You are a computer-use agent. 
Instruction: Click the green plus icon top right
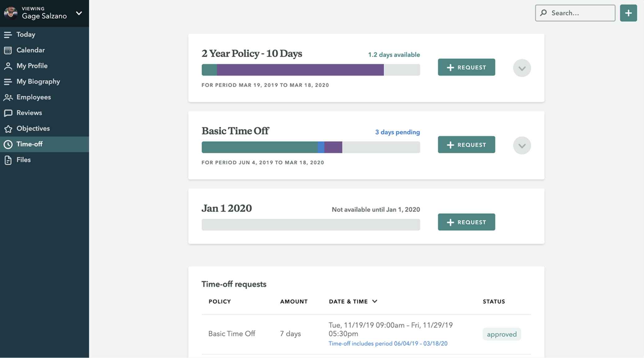628,13
